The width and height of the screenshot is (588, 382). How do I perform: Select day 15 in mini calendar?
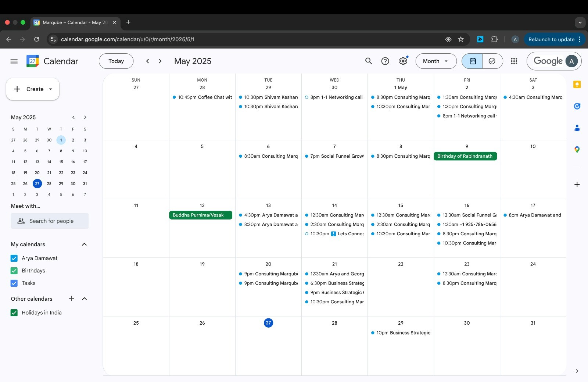click(x=61, y=162)
